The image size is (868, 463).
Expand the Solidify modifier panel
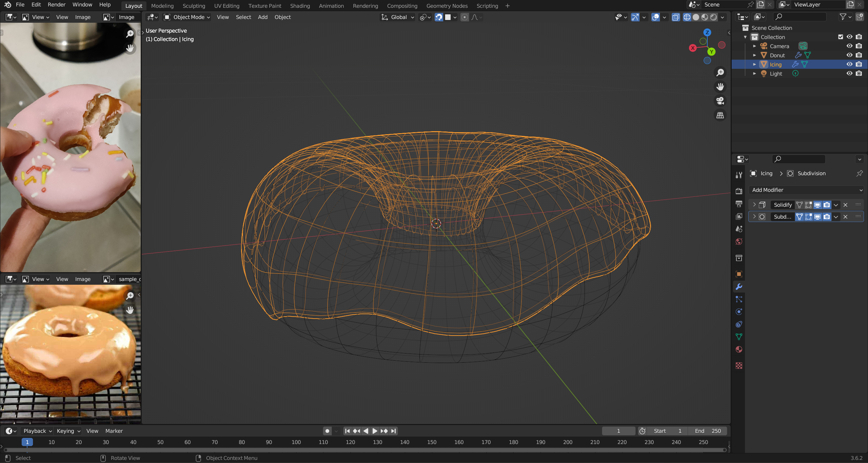754,205
